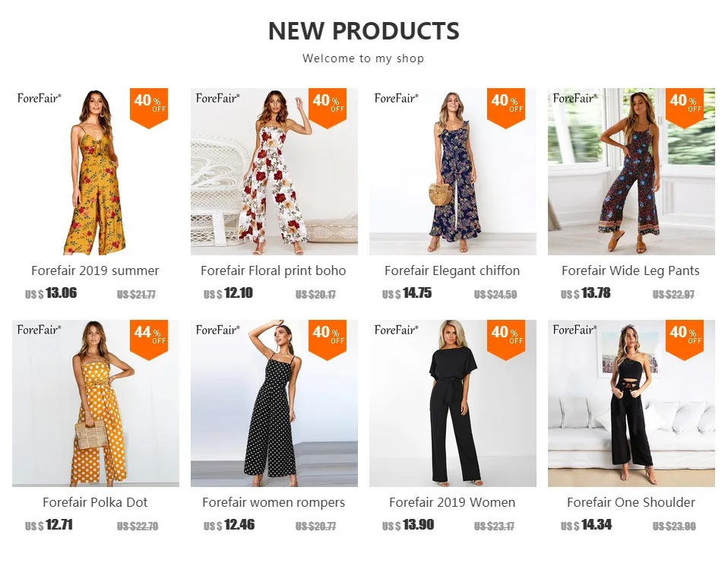Click the 'Forefair One Shoulder' product title
Viewport: 728px width, 563px height.
coord(631,502)
